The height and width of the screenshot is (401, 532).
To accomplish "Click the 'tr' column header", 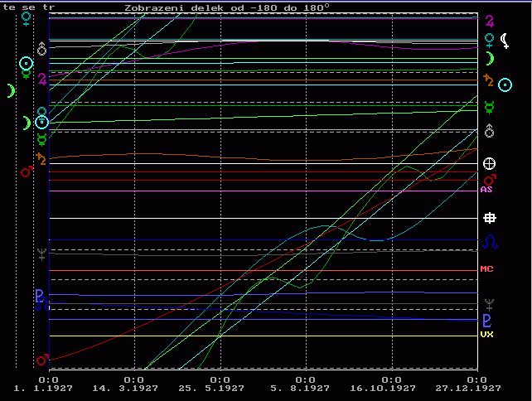I will tap(49, 7).
